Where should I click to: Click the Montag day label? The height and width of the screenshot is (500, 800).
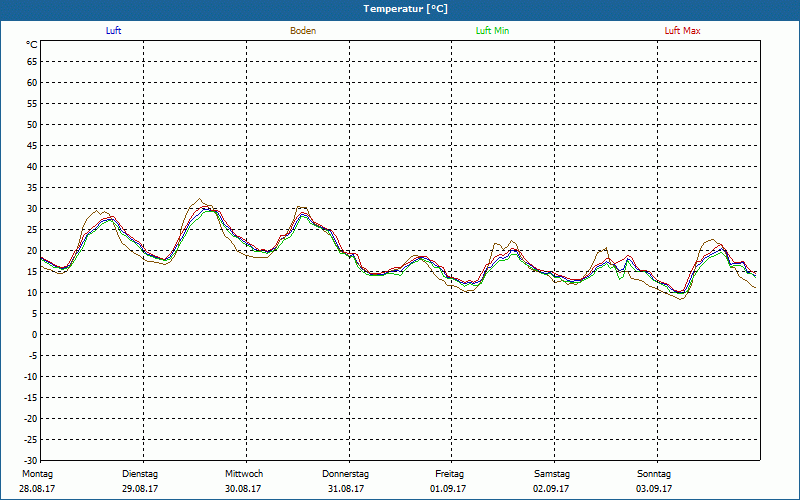(37, 474)
